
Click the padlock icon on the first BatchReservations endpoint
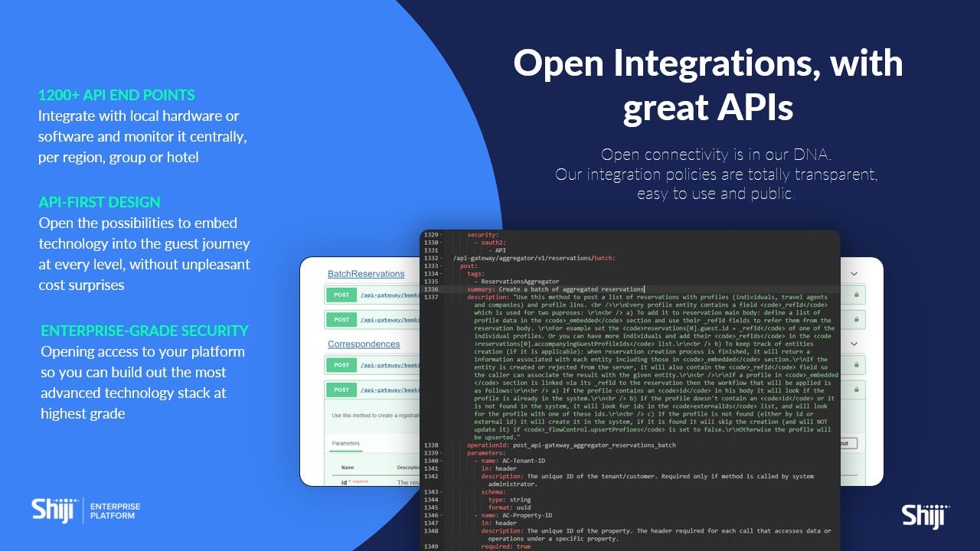click(857, 295)
